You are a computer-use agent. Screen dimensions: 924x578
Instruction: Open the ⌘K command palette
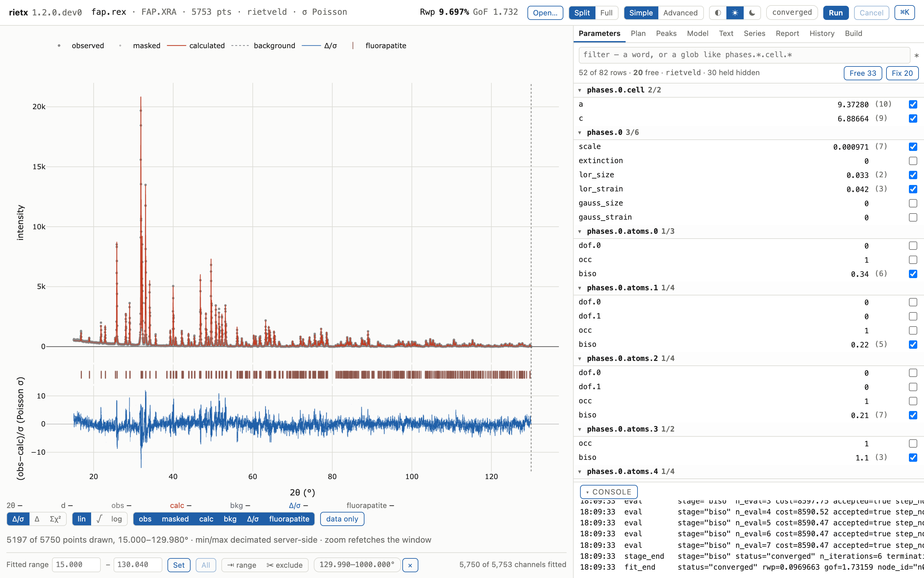click(904, 13)
